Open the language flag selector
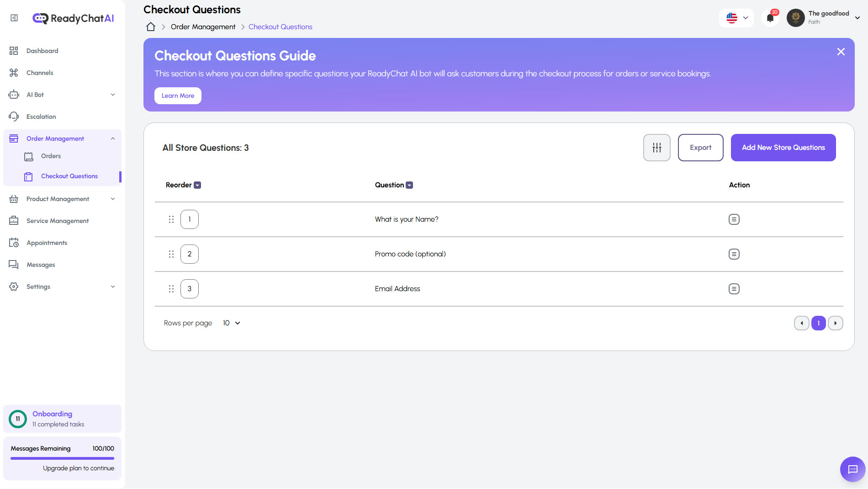The height and width of the screenshot is (489, 868). click(x=736, y=18)
